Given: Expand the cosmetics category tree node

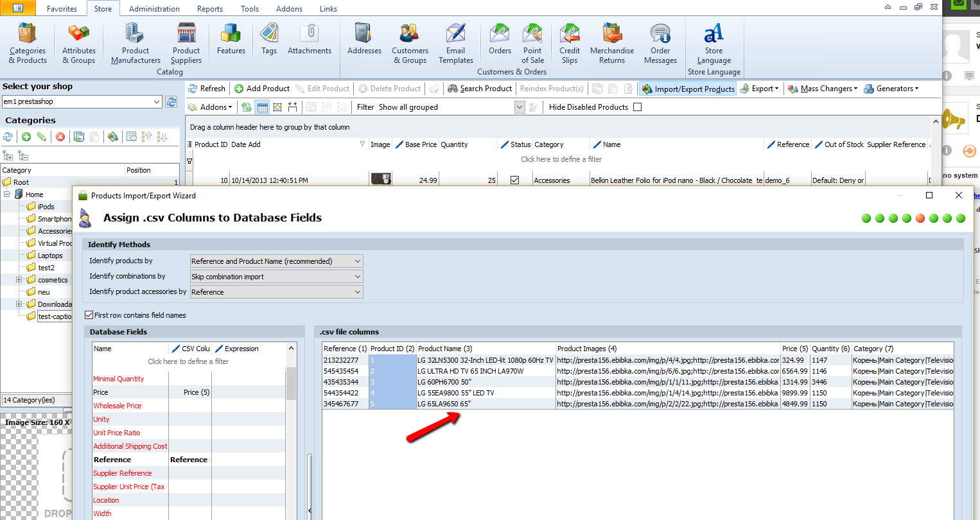Looking at the screenshot, I should click(19, 280).
